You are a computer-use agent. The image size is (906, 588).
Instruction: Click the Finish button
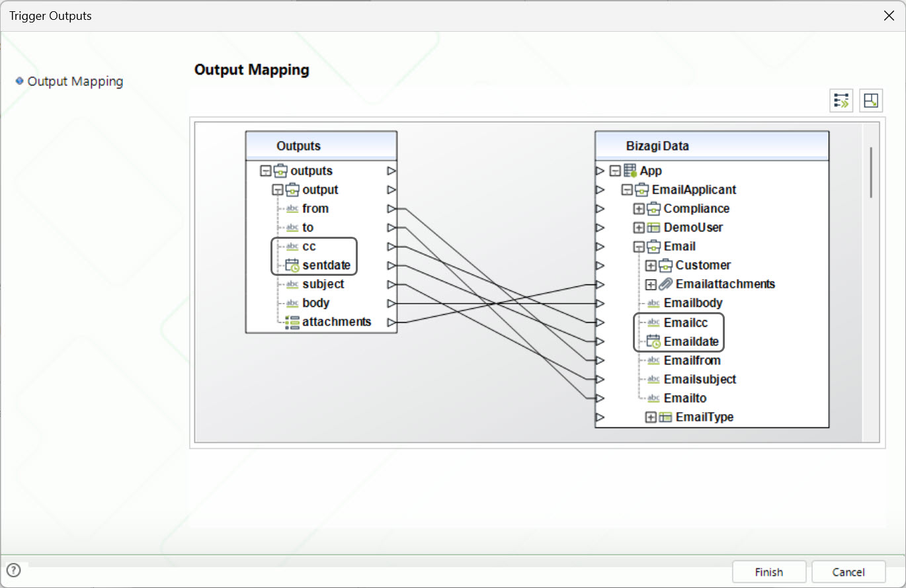[769, 572]
